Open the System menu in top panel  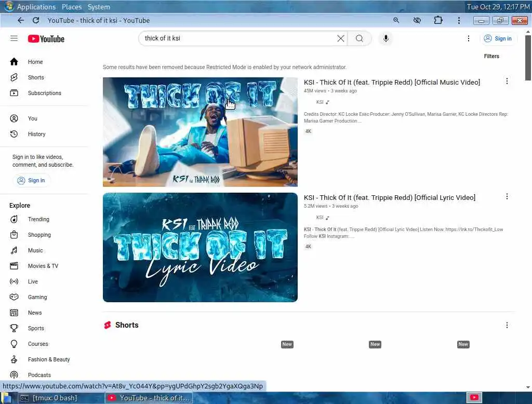[x=99, y=7]
